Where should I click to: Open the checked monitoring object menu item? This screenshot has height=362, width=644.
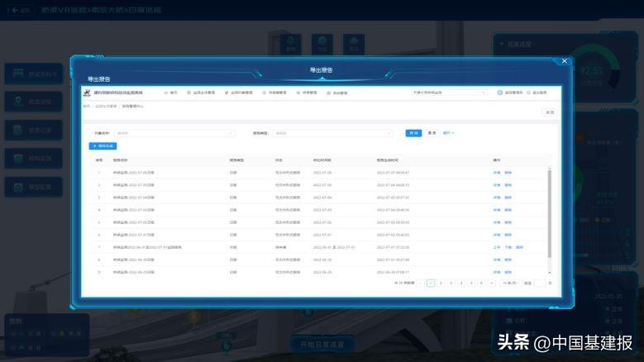[239, 93]
